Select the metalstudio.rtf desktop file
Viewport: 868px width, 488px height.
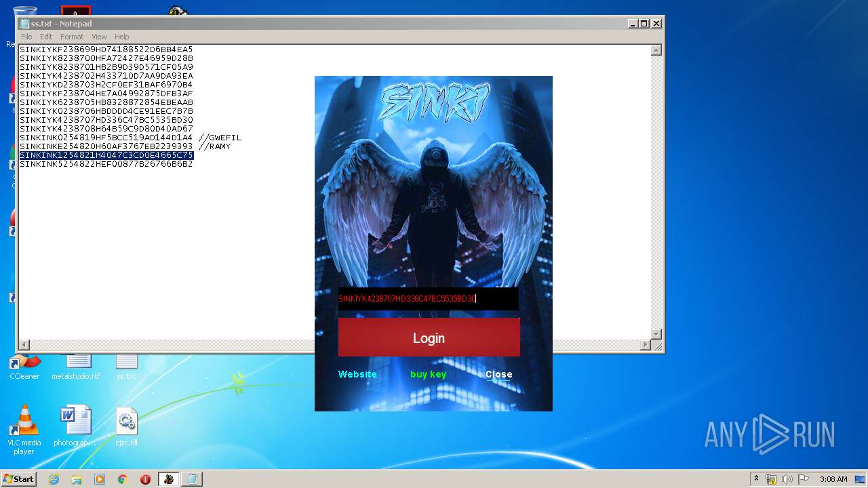coord(76,367)
